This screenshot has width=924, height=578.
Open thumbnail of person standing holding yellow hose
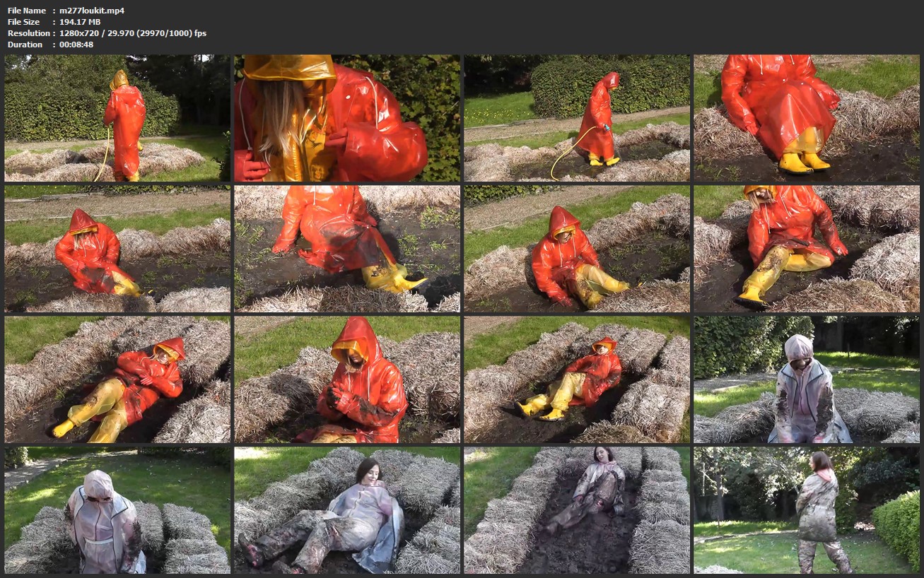pos(117,118)
